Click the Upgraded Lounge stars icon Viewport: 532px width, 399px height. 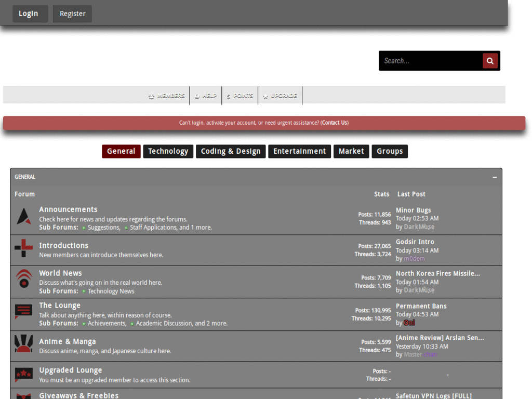coord(24,375)
